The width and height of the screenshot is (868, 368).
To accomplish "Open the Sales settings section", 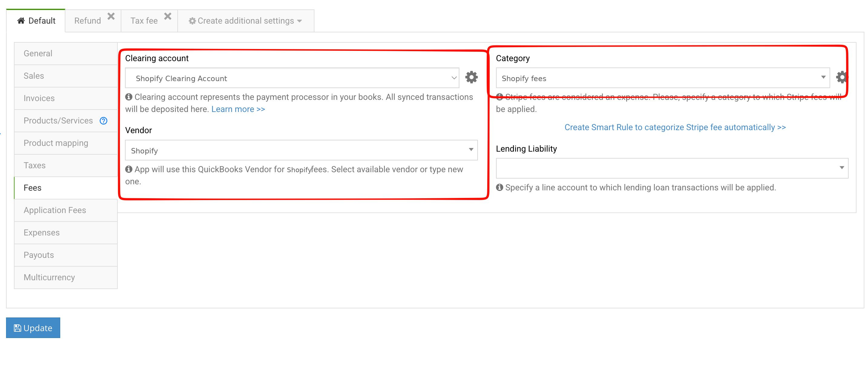I will click(x=66, y=76).
